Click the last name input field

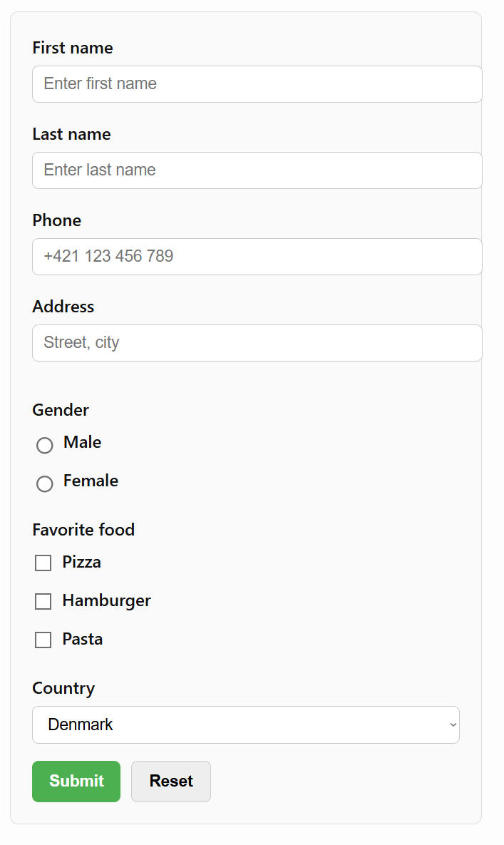coord(257,170)
